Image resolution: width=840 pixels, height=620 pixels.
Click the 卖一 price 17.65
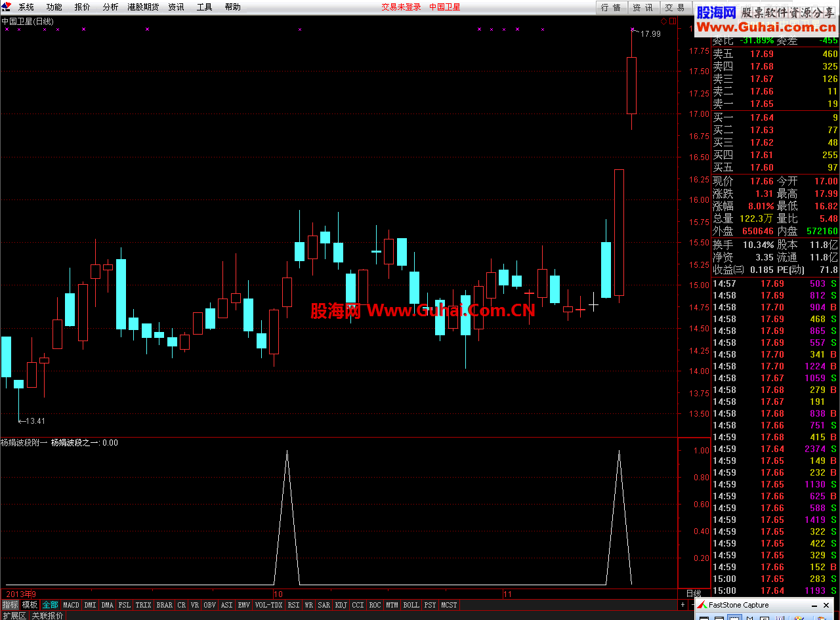point(762,104)
